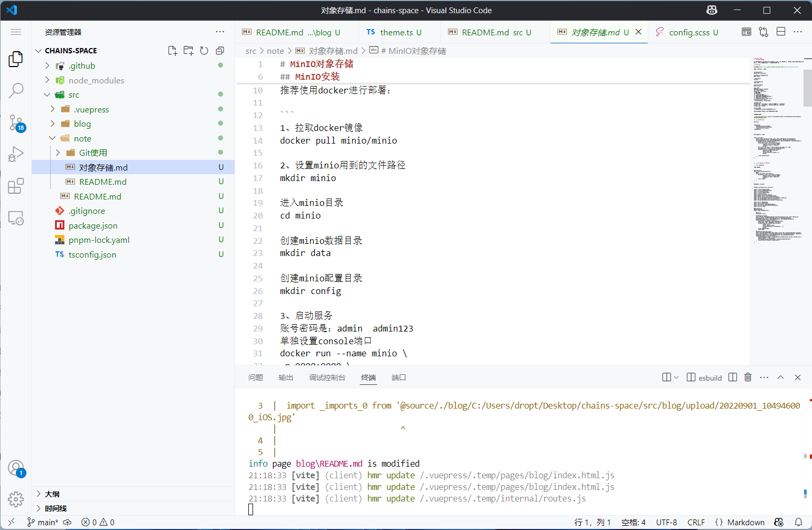Change CRLF end of line sequence

[x=696, y=522]
